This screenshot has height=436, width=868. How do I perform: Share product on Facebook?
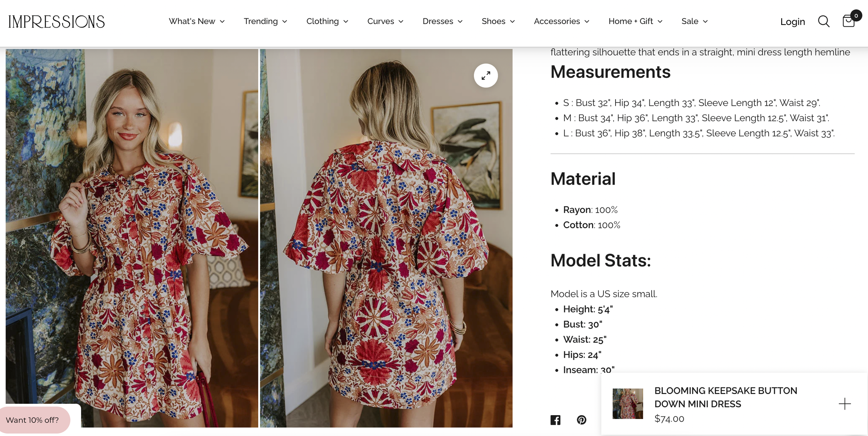coord(556,420)
